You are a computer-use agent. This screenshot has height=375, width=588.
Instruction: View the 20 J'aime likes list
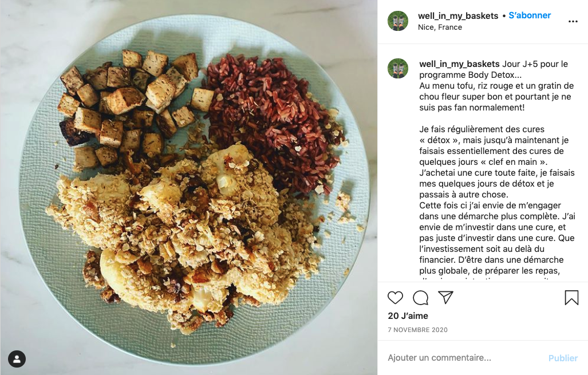(x=408, y=316)
